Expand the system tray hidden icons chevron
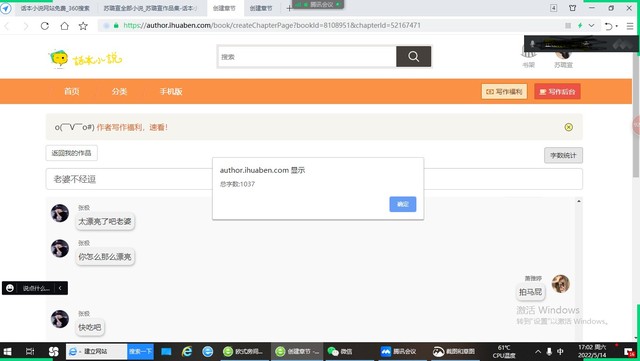The width and height of the screenshot is (640, 361). pyautogui.click(x=538, y=352)
